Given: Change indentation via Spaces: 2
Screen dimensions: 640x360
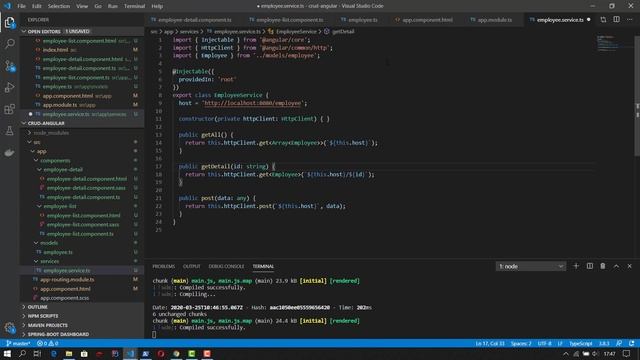Looking at the screenshot, I should click(x=521, y=343).
